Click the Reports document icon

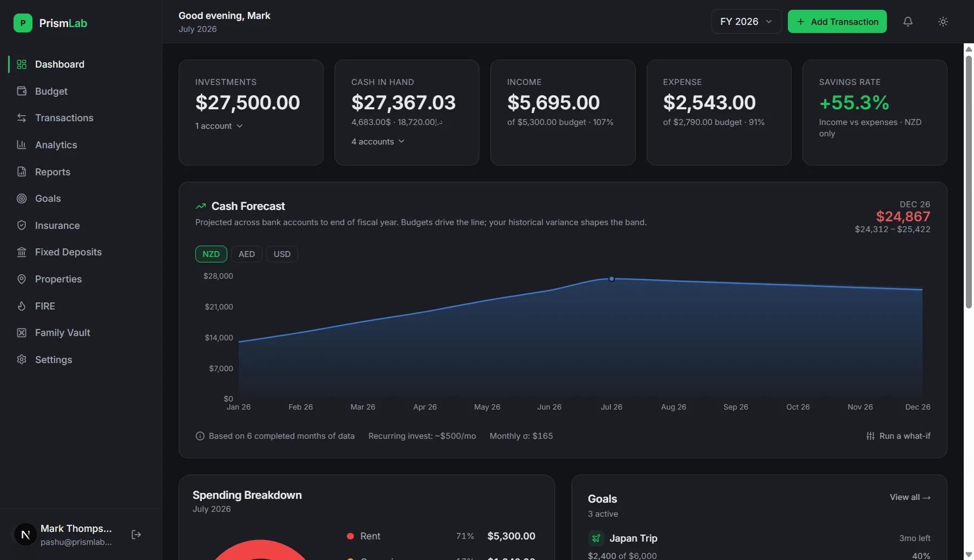22,172
